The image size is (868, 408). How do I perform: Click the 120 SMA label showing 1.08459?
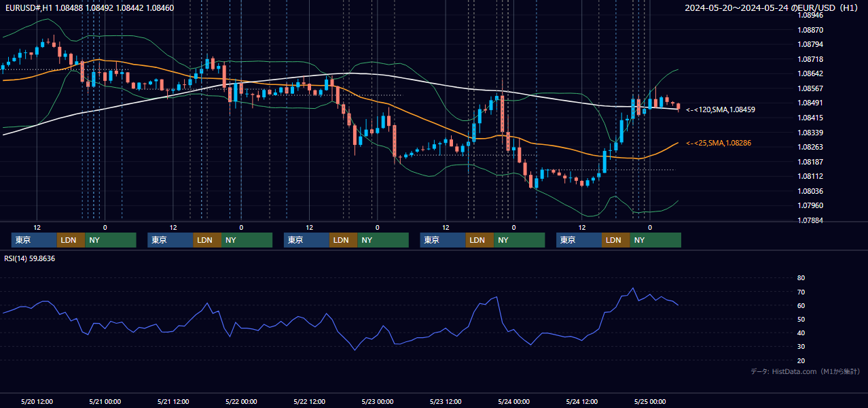[x=721, y=109]
